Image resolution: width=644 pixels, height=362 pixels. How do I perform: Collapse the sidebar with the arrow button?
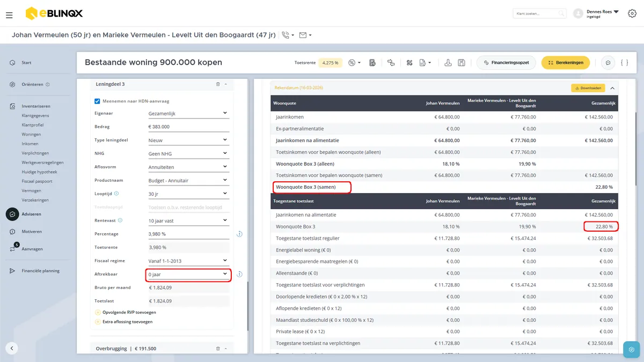(12, 348)
